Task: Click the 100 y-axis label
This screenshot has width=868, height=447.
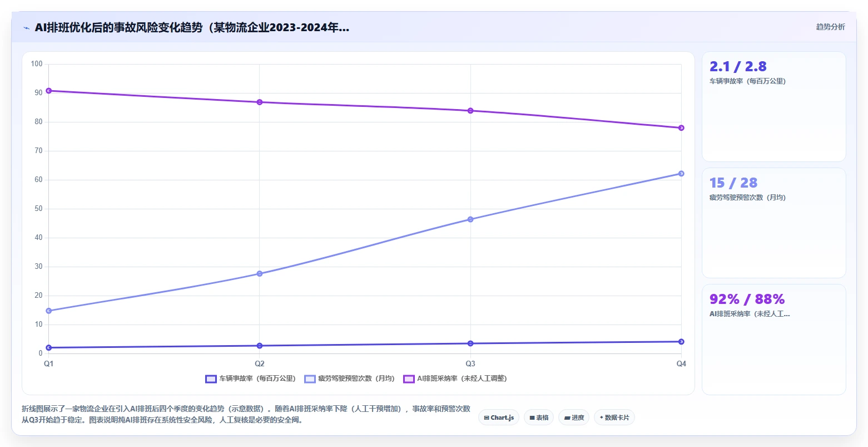Action: coord(37,64)
